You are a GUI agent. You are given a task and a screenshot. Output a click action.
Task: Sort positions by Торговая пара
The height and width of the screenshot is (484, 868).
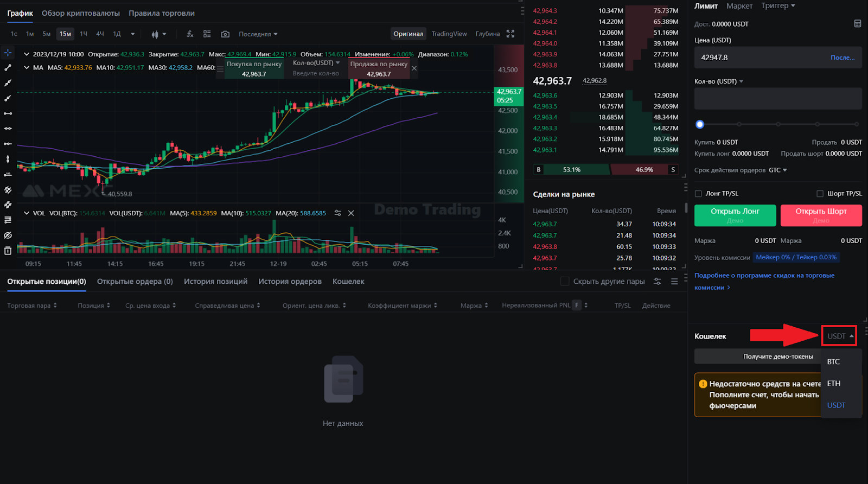(32, 305)
